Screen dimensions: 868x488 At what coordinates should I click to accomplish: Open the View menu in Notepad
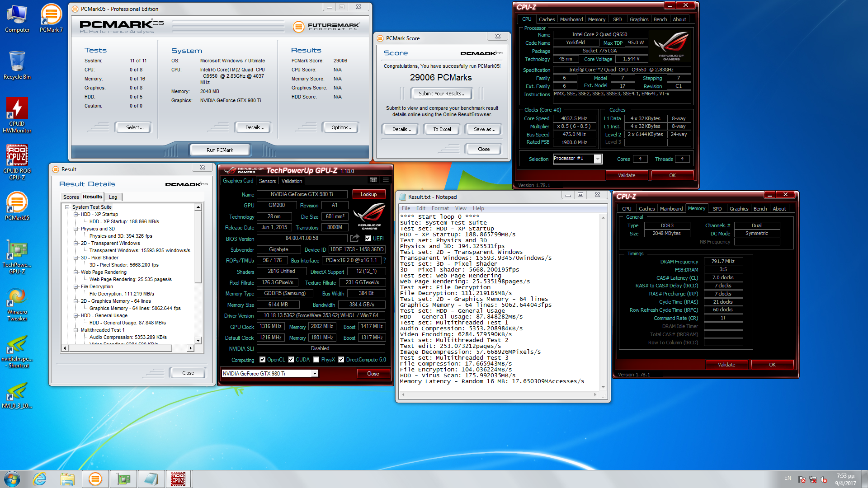click(x=461, y=208)
